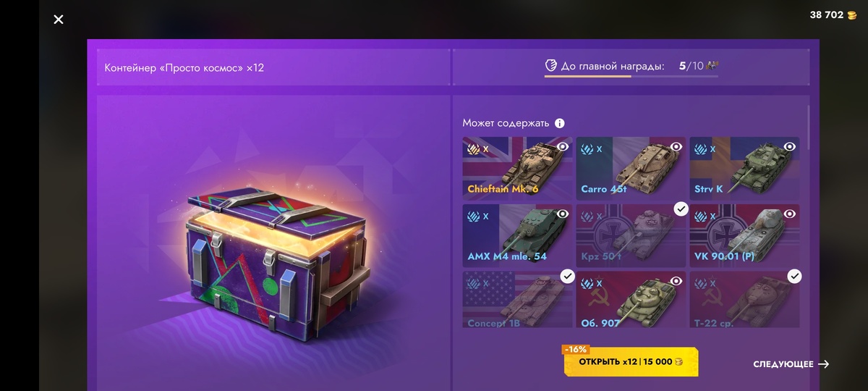868x391 pixels.
Task: Go to next container via СЛЕДУЮЩЕЕ
Action: pos(791,364)
